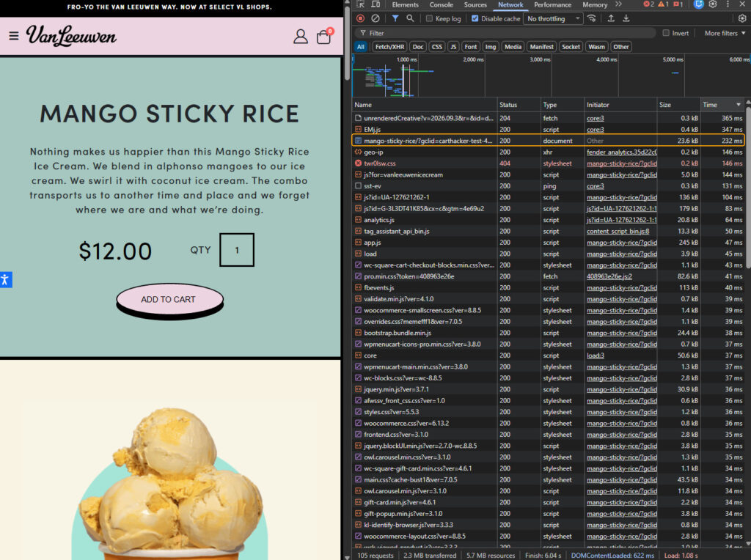Select the failed twr0lsw.css request

pyautogui.click(x=548, y=163)
